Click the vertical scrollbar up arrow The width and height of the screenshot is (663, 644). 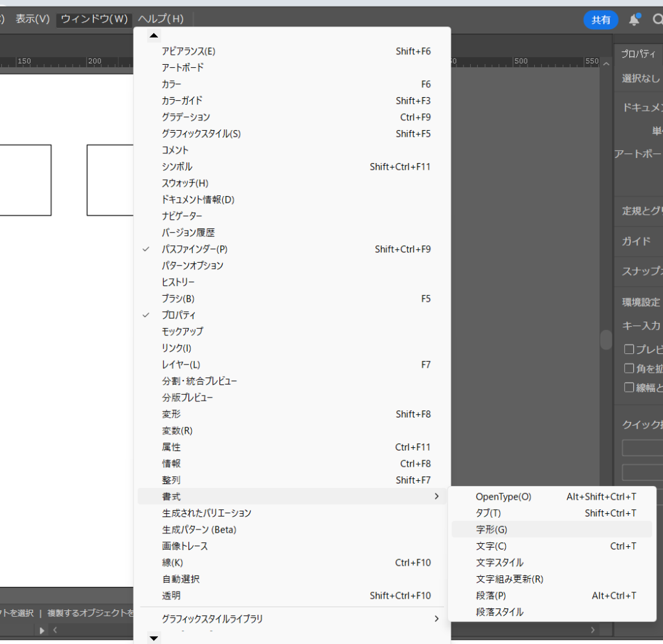coord(606,63)
